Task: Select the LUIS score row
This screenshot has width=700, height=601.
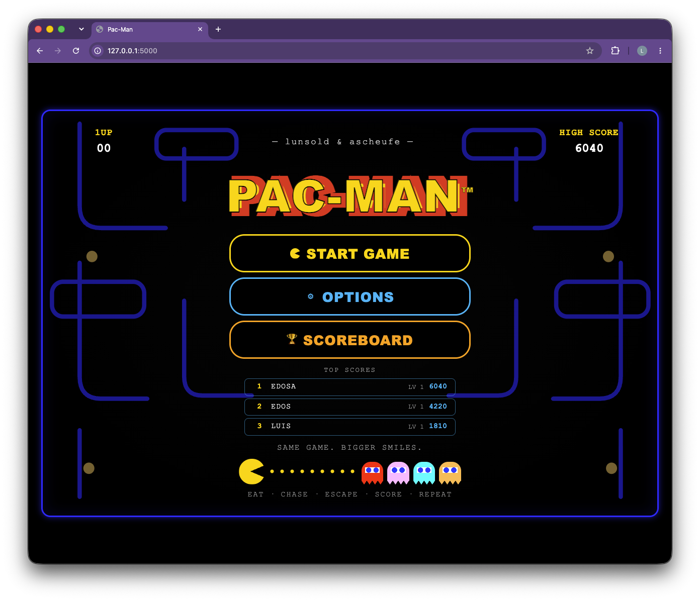Action: tap(350, 427)
